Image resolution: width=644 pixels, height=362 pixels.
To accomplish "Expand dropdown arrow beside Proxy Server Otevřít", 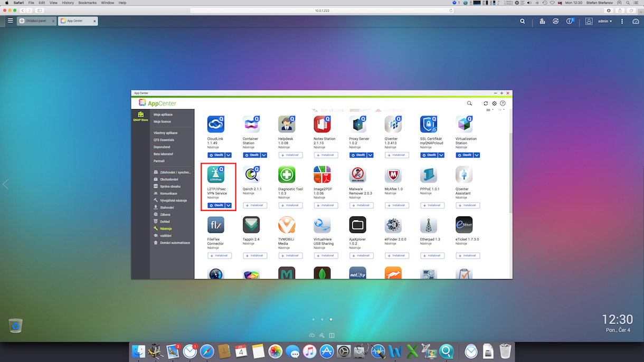I will [371, 155].
